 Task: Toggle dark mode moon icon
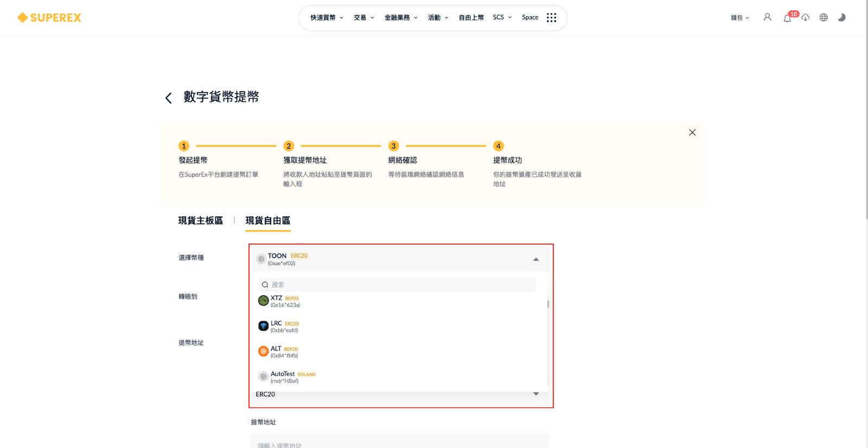(x=841, y=17)
